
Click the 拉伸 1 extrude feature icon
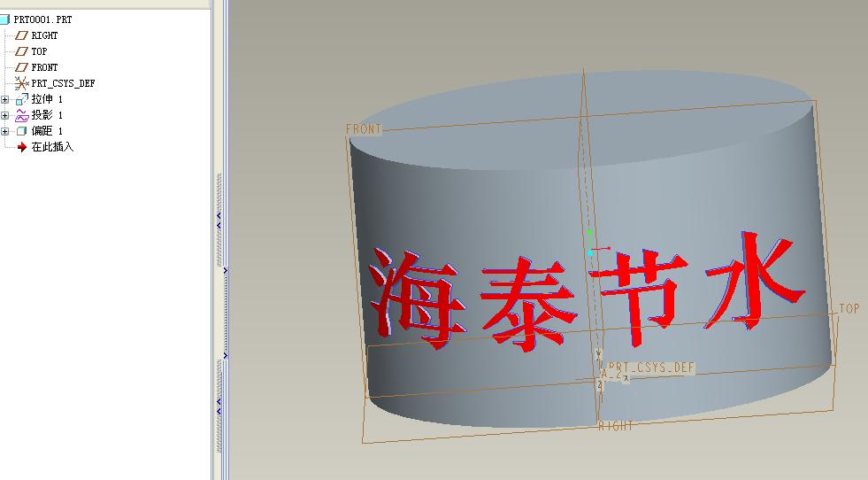[x=21, y=99]
